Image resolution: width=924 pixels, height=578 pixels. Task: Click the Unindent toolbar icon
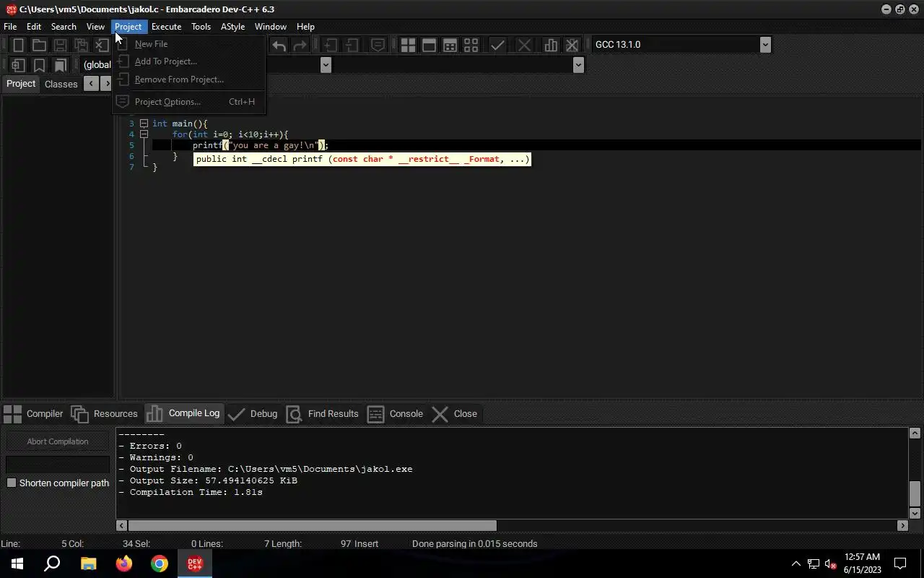pyautogui.click(x=352, y=45)
